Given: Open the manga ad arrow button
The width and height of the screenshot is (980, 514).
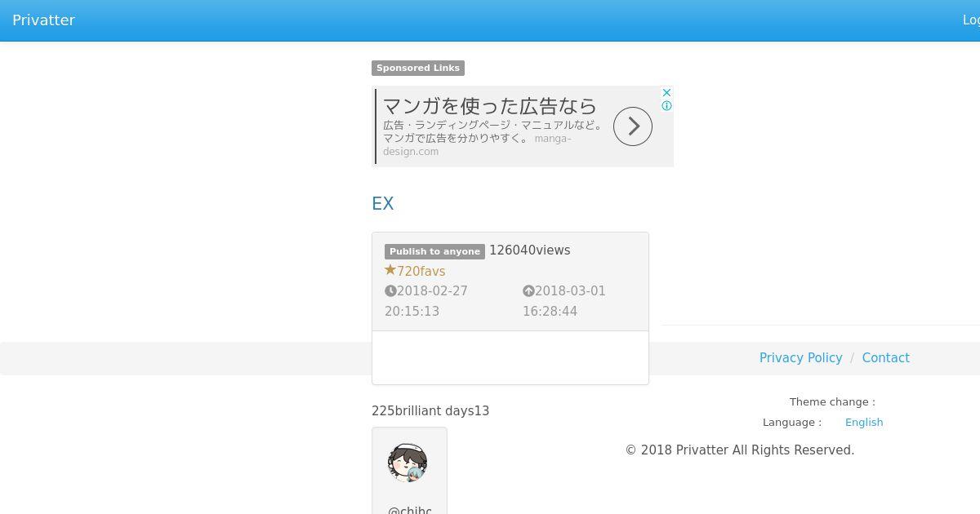Looking at the screenshot, I should (633, 126).
